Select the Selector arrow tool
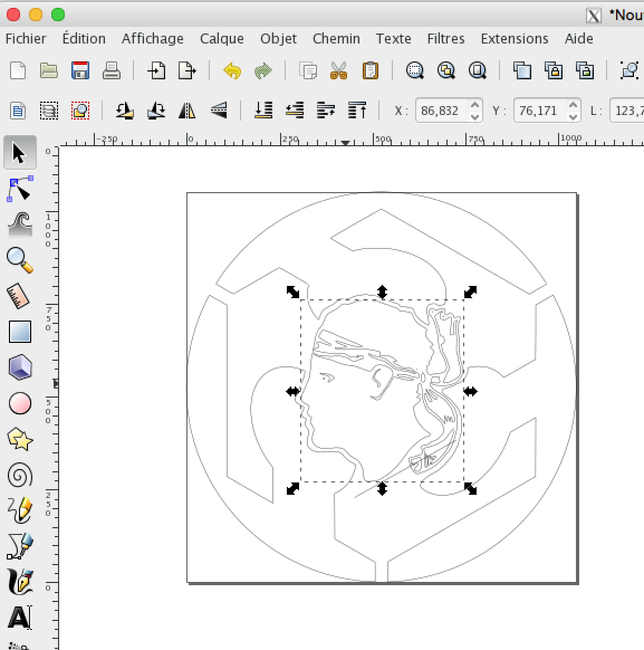The image size is (644, 650). point(20,152)
